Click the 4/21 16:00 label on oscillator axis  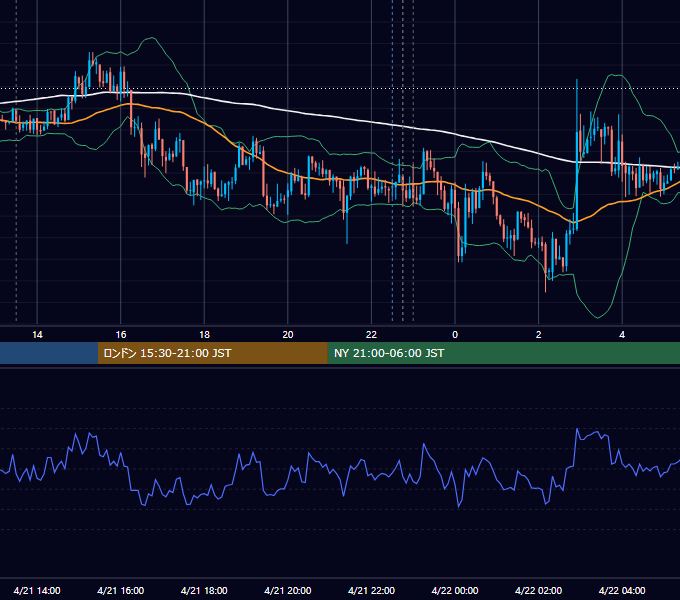(121, 590)
